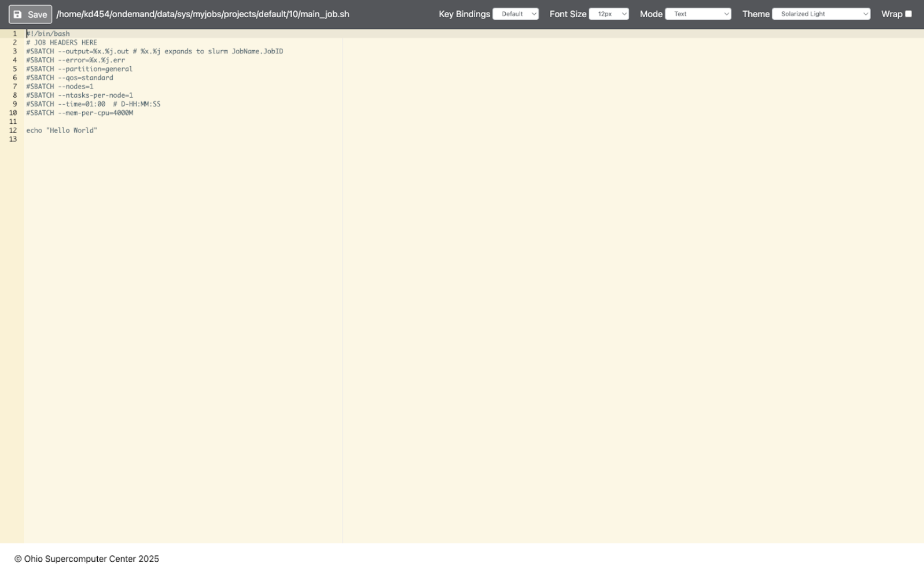Click the '--partition=general' line

80,69
